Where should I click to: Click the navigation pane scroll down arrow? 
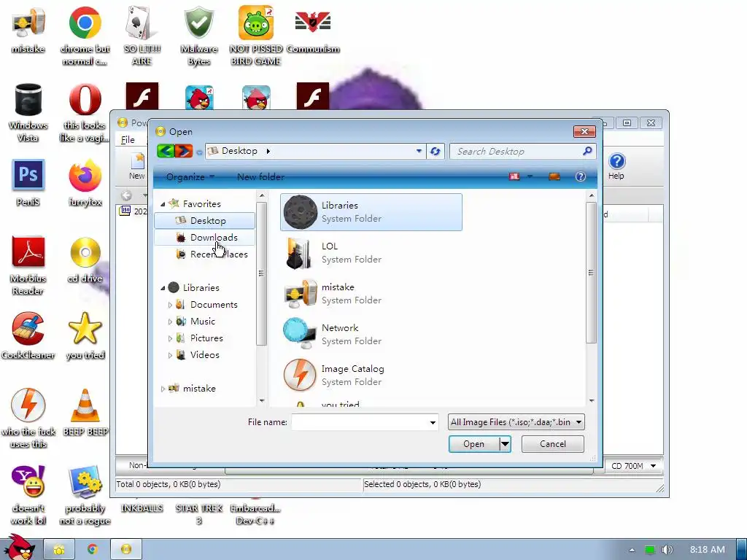click(x=262, y=401)
